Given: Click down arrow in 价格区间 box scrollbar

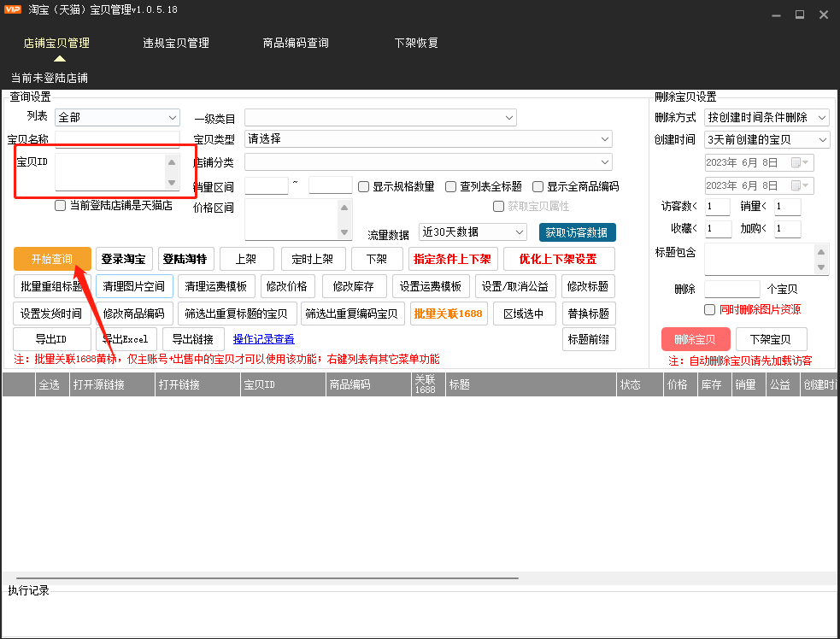Looking at the screenshot, I should point(344,232).
